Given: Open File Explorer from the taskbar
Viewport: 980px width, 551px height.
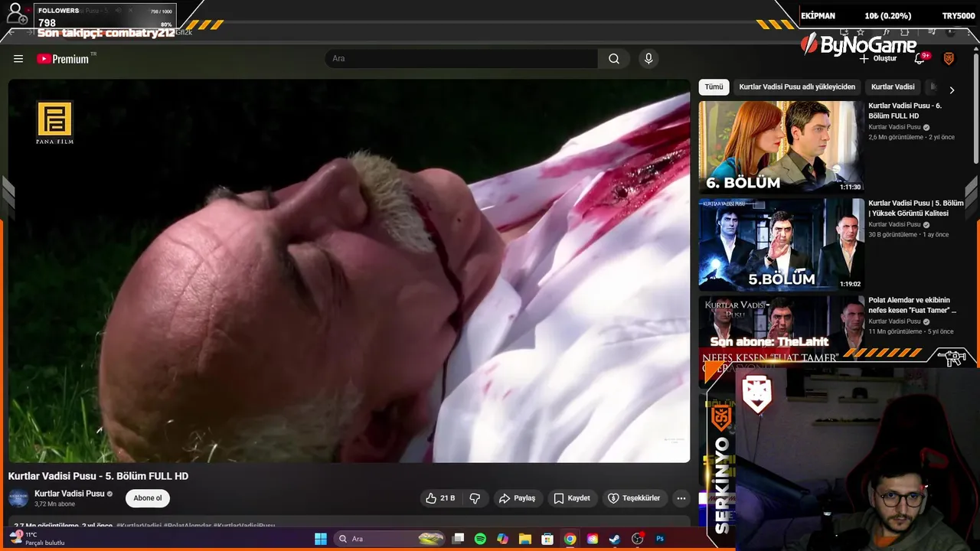Looking at the screenshot, I should (x=525, y=539).
